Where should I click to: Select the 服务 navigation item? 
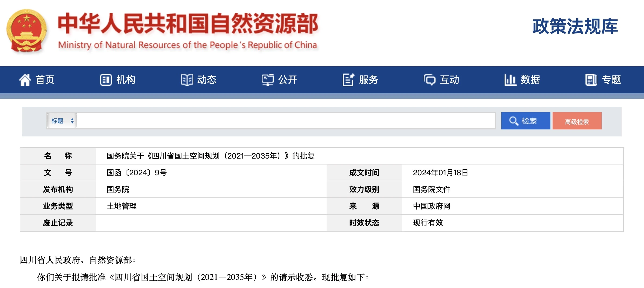click(x=368, y=80)
